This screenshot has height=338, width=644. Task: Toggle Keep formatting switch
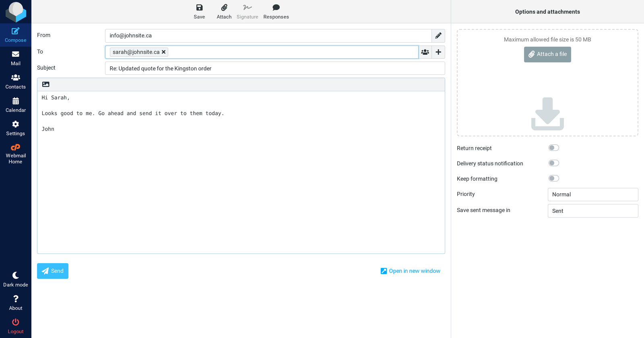(554, 178)
